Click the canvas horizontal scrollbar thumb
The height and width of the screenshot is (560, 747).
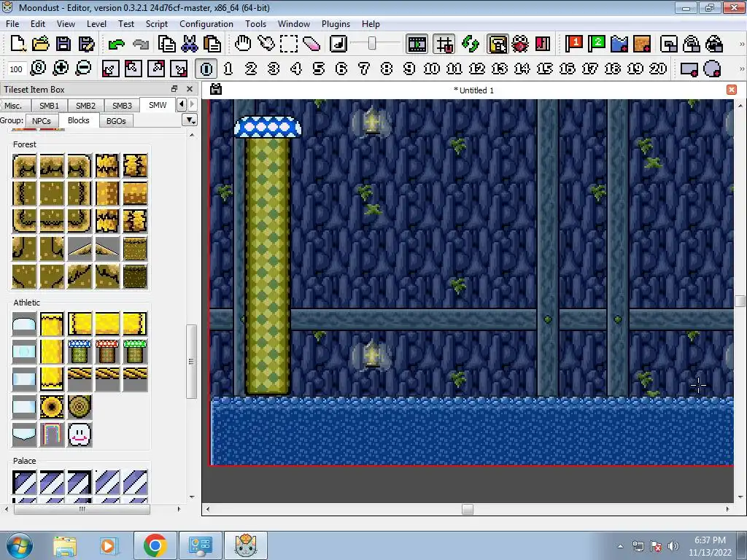point(468,509)
